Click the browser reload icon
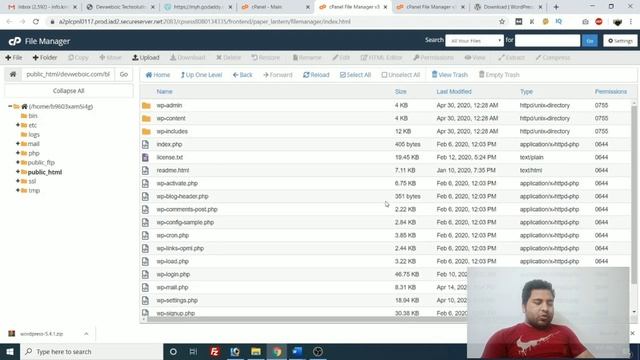Image resolution: width=640 pixels, height=360 pixels. (x=36, y=22)
